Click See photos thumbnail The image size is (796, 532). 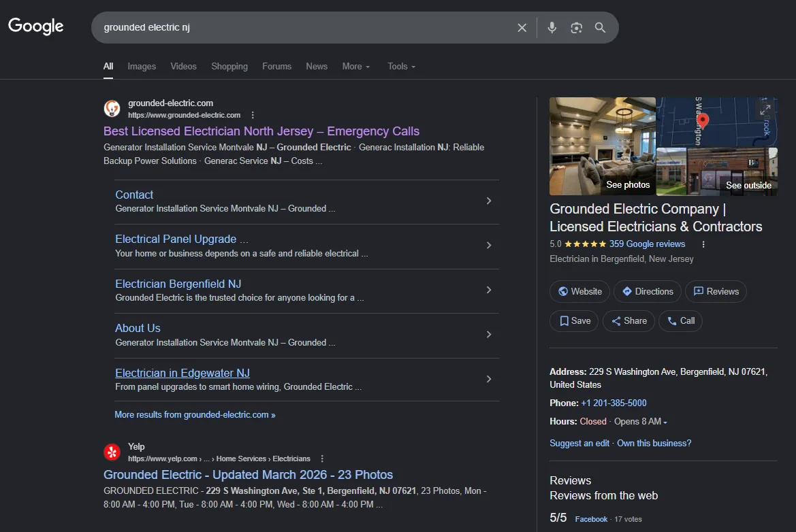tap(603, 146)
